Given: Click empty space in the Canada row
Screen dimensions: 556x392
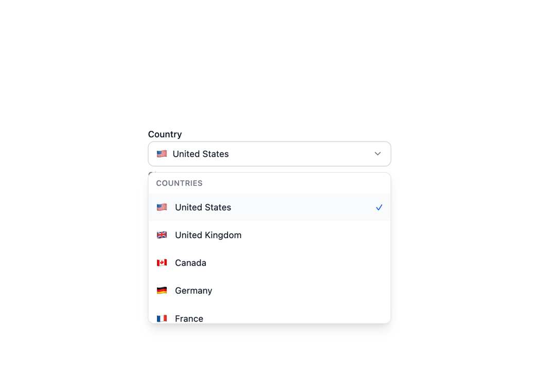Looking at the screenshot, I should point(301,263).
